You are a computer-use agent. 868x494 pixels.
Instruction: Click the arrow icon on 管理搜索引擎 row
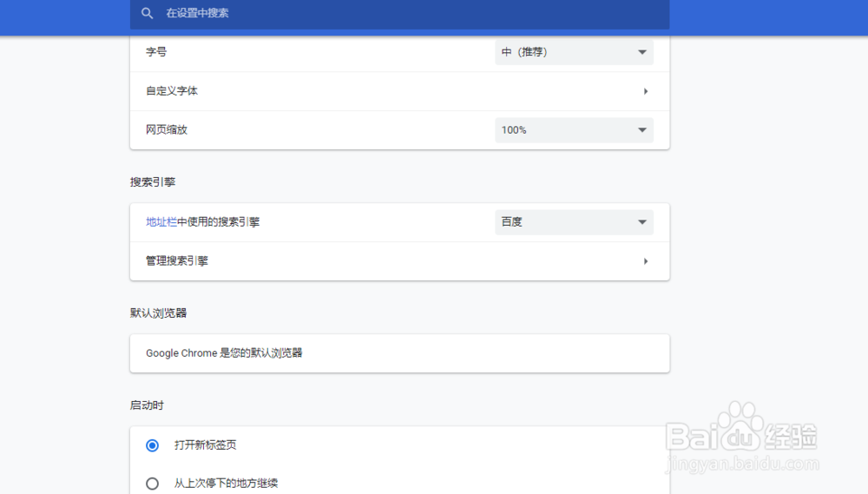coord(646,261)
